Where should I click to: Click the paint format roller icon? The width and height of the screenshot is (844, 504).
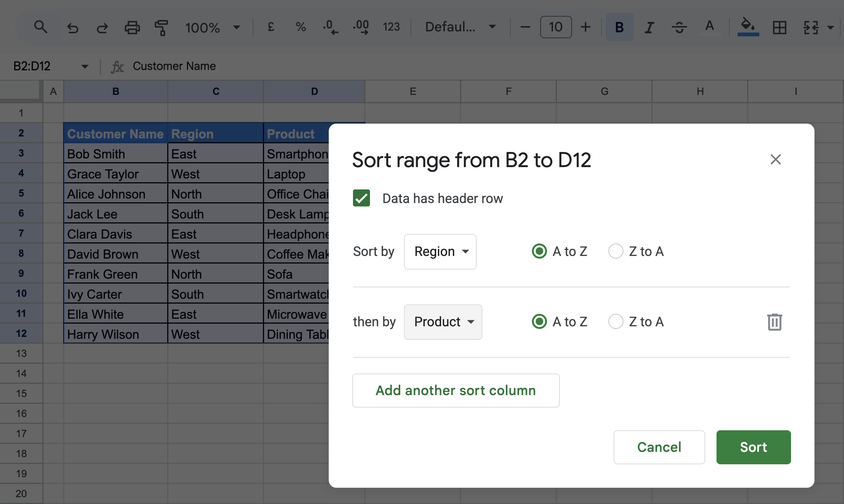tap(161, 27)
